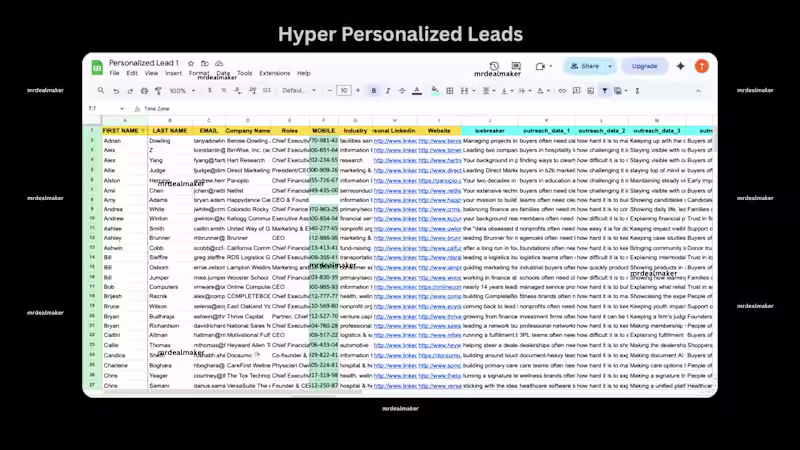Open the Tools menu

coord(244,73)
